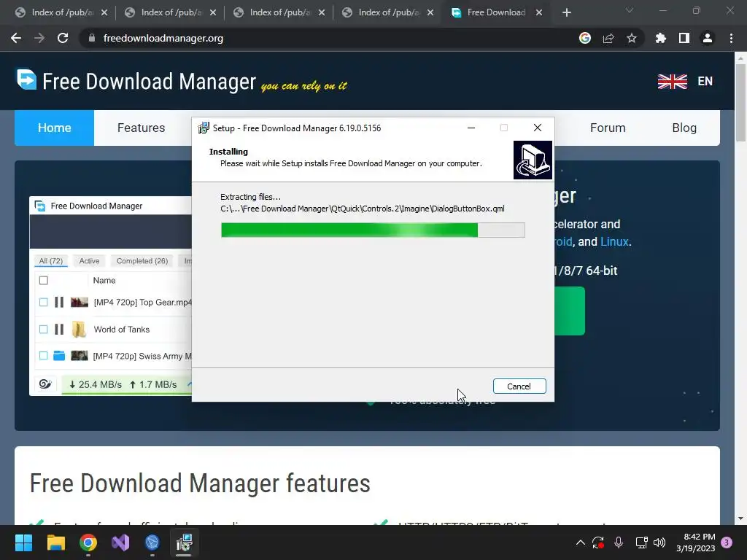Click the network tray icon
Viewport: 747px width, 560px height.
click(641, 542)
